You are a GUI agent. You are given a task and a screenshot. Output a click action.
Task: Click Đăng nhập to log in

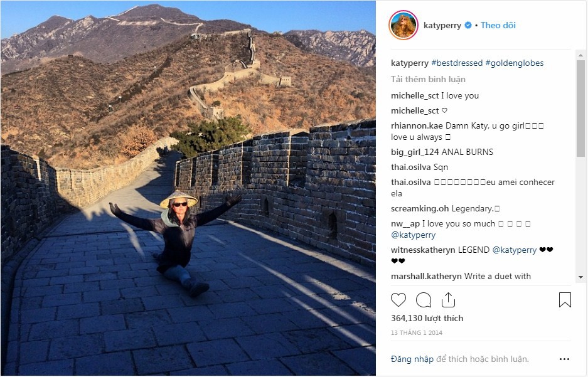point(412,359)
